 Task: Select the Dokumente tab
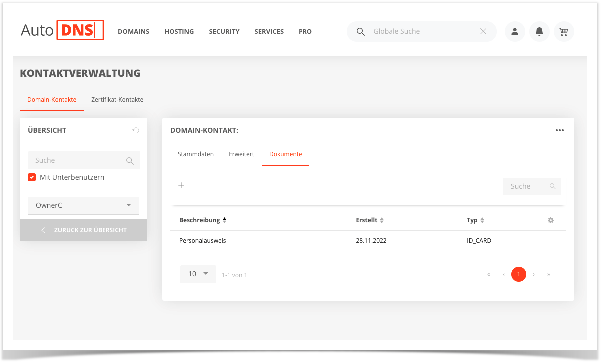[286, 154]
